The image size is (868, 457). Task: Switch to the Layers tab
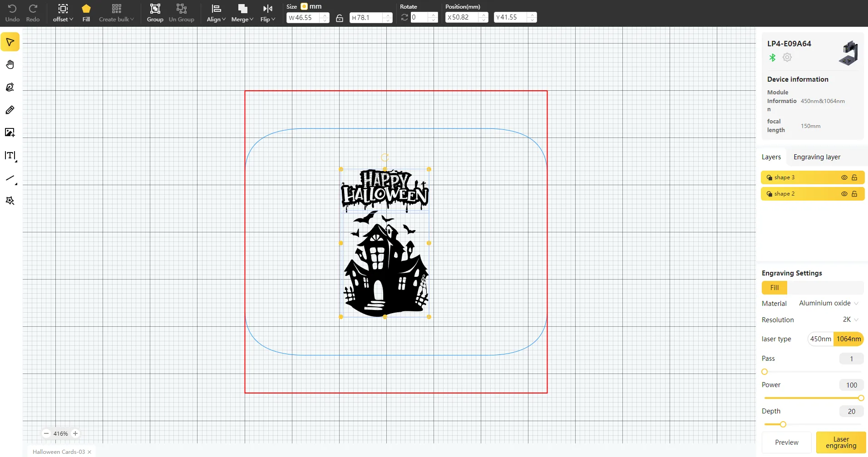771,157
